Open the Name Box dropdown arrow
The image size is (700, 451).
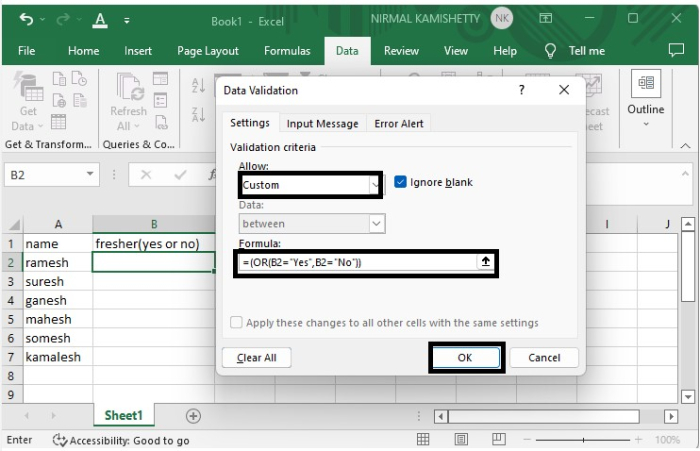click(x=90, y=174)
